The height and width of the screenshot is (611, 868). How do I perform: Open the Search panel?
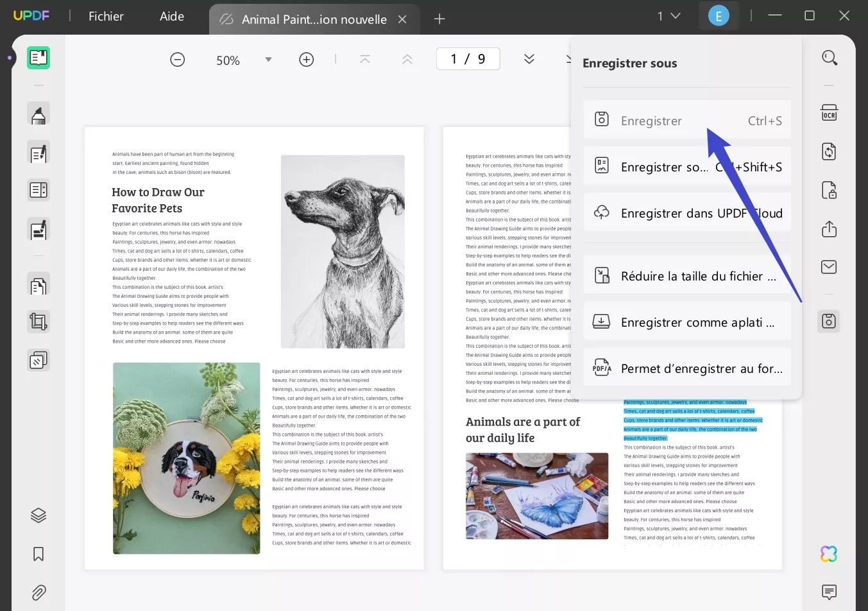coord(829,57)
